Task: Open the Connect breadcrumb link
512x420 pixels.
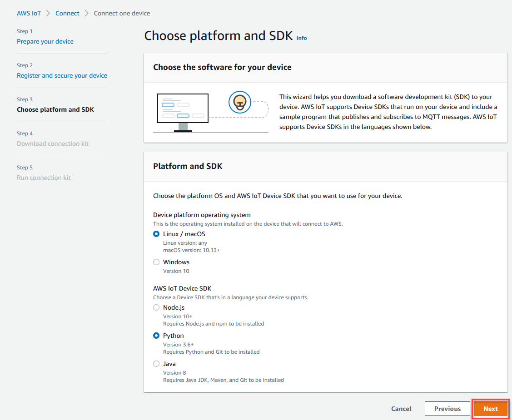Action: (x=67, y=13)
